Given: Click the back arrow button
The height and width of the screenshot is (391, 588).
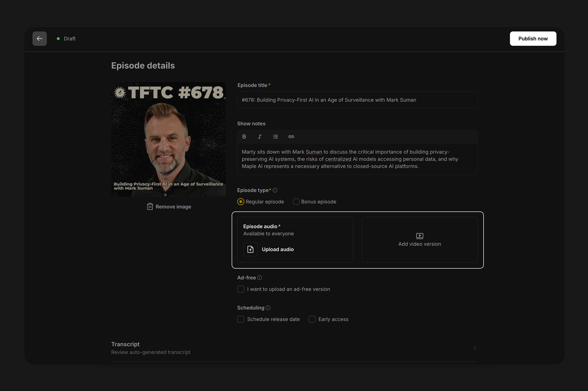Looking at the screenshot, I should (x=39, y=39).
